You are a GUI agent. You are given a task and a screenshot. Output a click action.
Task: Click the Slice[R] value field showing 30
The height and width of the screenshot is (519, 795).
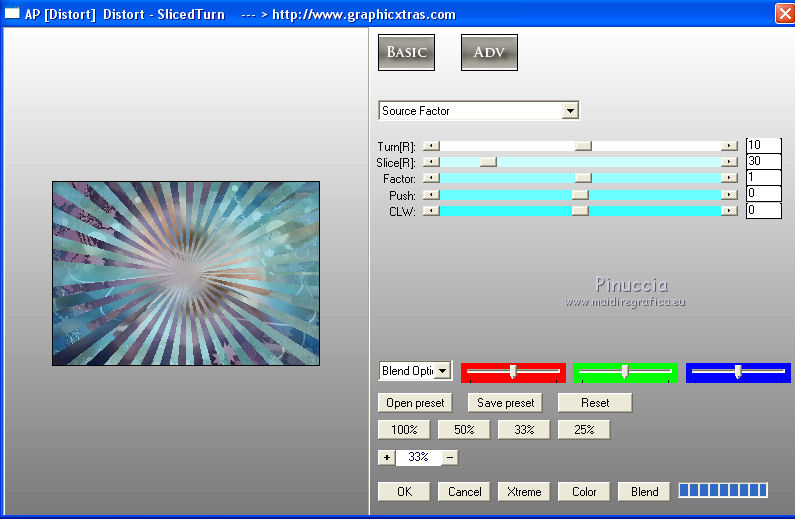click(764, 161)
